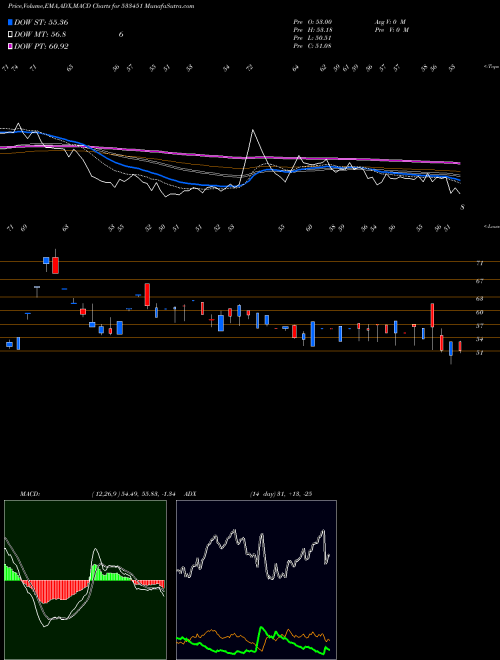Click the MACD panel title
The width and height of the screenshot is (500, 660).
click(x=29, y=493)
